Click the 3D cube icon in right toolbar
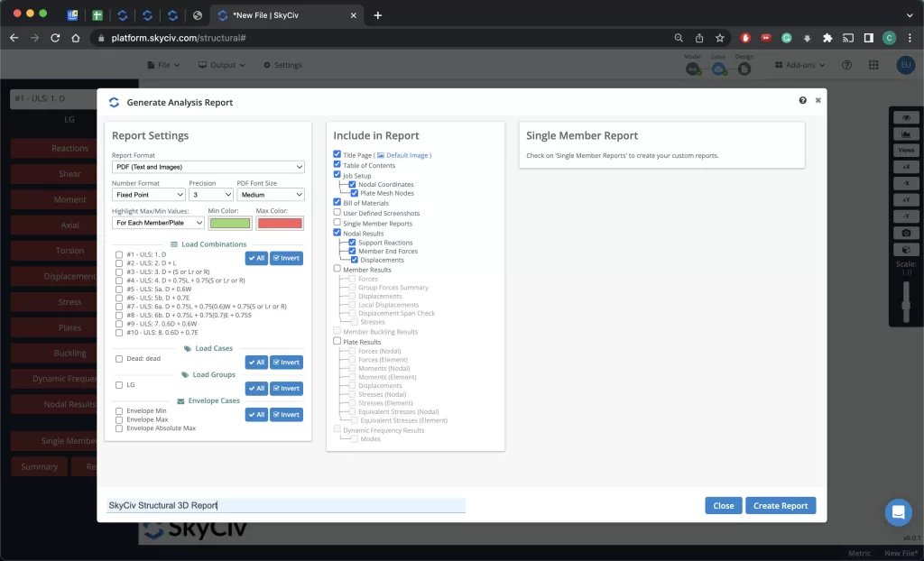Screen dimensions: 924x561 906,249
